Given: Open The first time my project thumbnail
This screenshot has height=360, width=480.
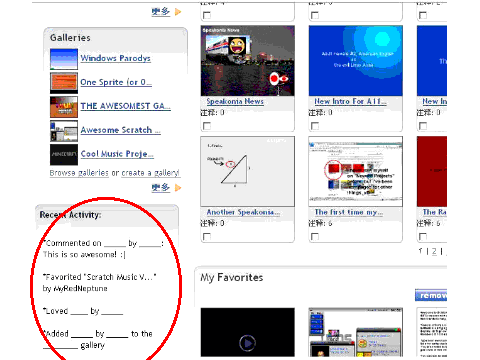Looking at the screenshot, I should pyautogui.click(x=356, y=171).
